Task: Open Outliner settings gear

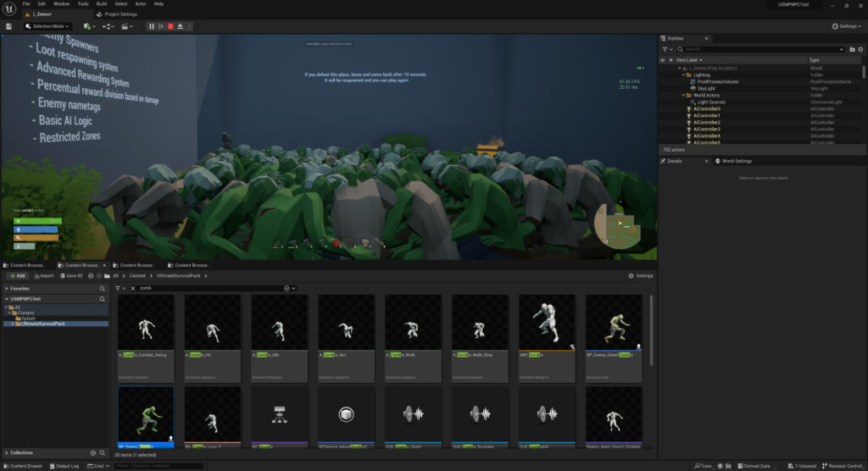Action: click(860, 49)
